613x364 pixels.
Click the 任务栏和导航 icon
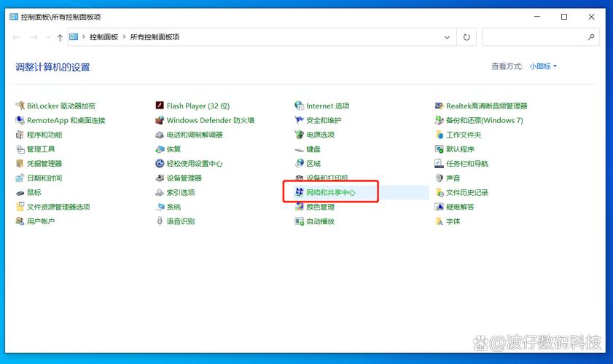[x=439, y=163]
